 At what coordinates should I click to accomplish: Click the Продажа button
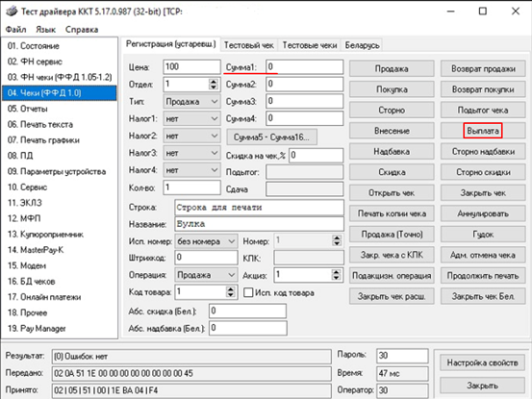click(392, 69)
